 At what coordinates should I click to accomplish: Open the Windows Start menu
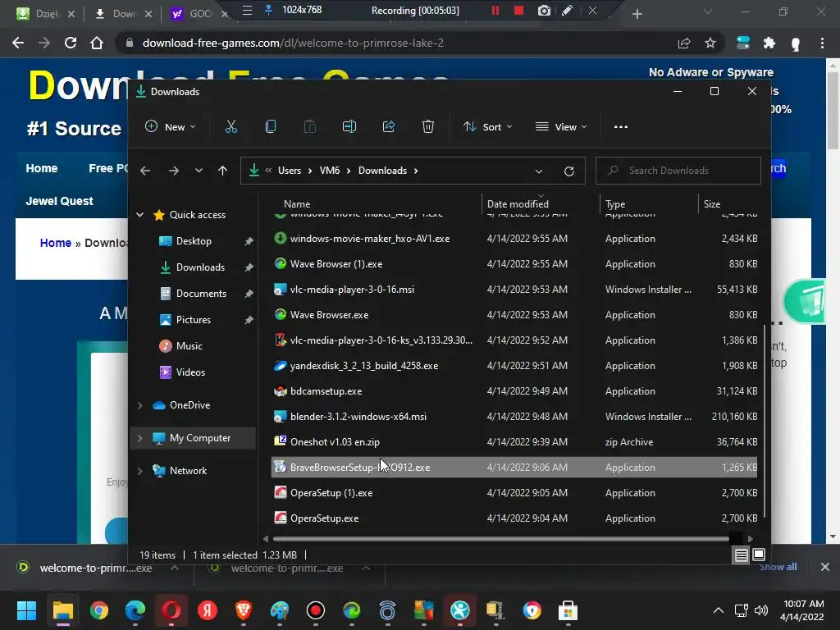26,610
